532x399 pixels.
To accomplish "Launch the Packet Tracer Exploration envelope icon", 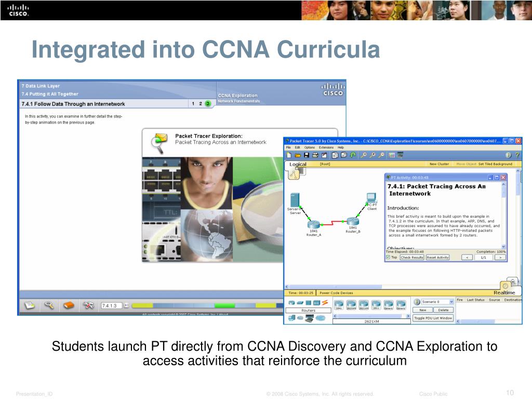I will [x=159, y=142].
